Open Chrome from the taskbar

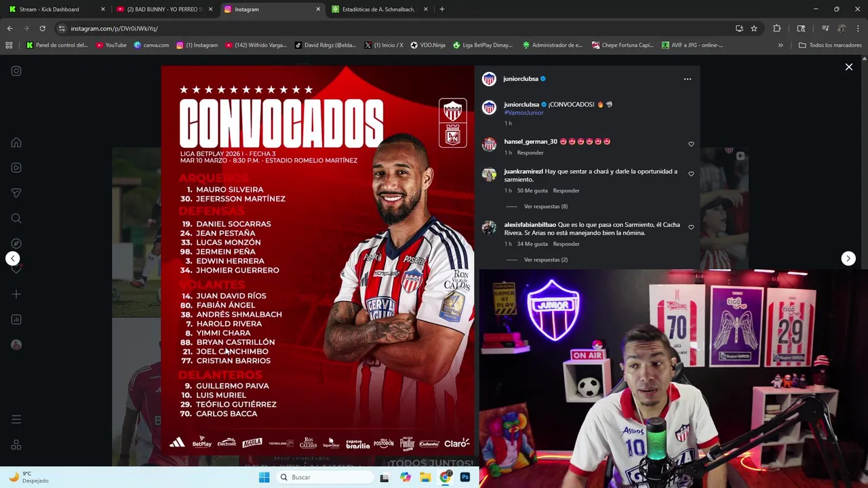[x=445, y=477]
